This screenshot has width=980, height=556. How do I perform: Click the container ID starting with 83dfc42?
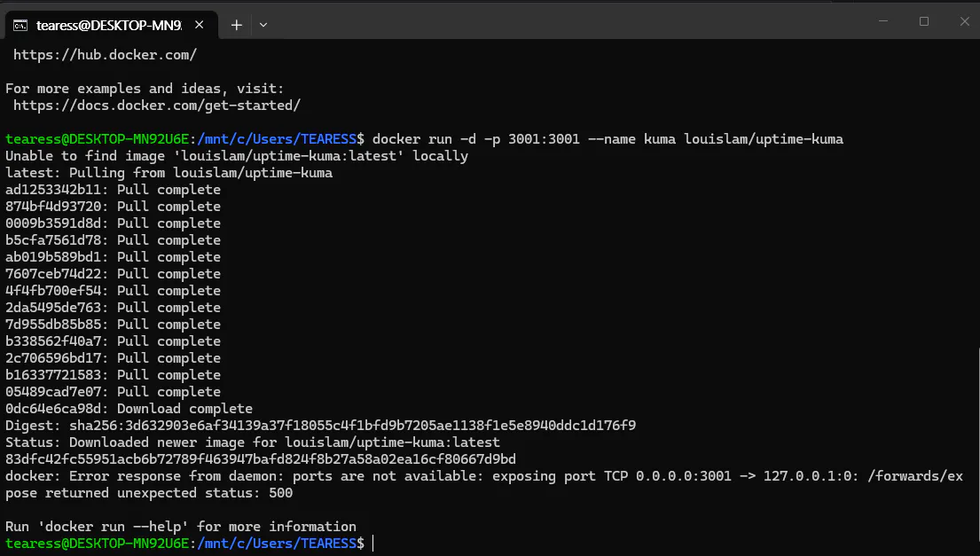261,459
